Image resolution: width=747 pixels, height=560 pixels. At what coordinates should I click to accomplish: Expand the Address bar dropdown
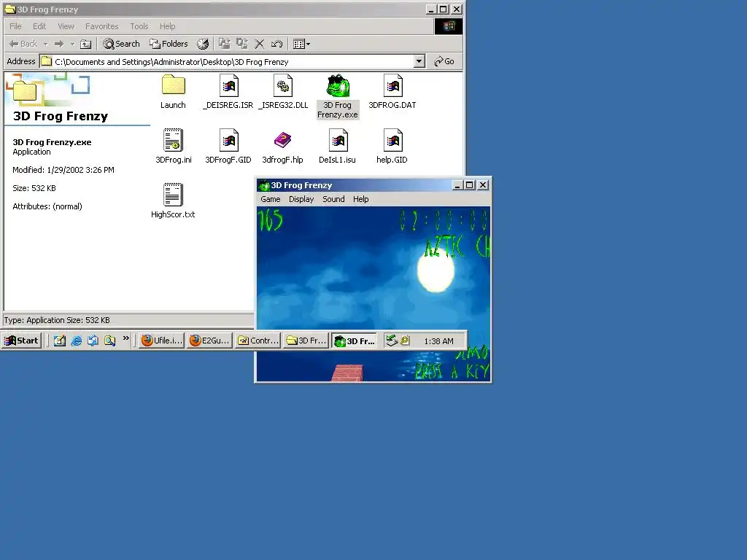(x=419, y=61)
